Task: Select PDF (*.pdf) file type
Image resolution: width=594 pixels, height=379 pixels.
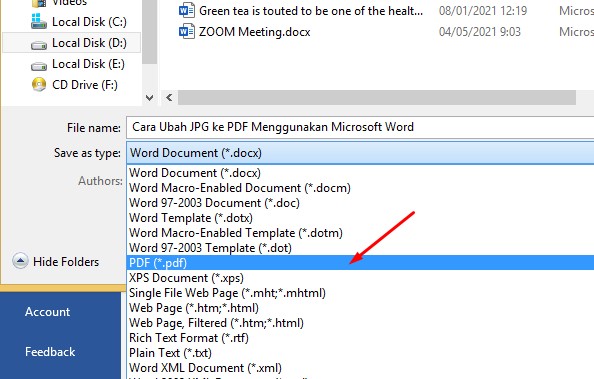Action: [x=360, y=263]
